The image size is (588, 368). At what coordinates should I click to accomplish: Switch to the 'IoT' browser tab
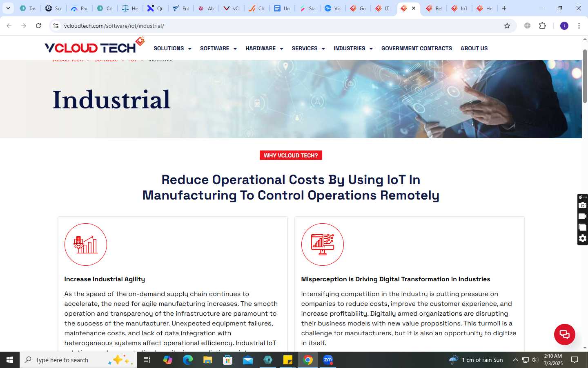click(459, 8)
